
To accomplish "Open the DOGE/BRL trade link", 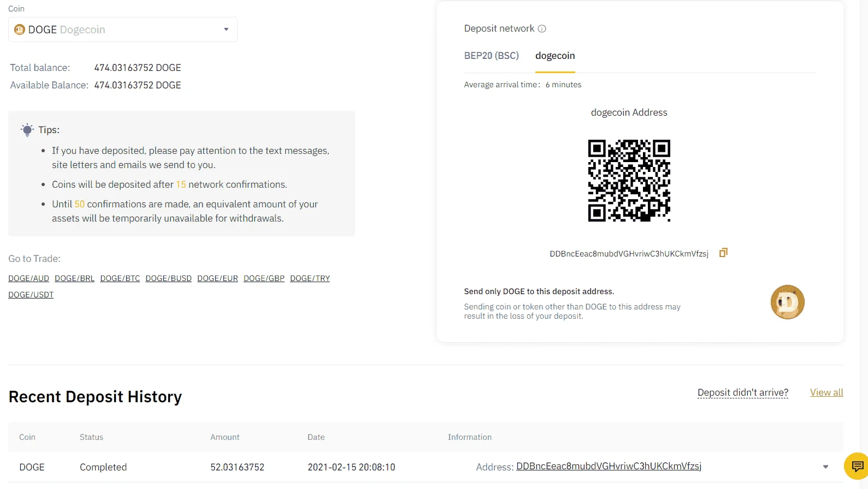I will (x=75, y=278).
